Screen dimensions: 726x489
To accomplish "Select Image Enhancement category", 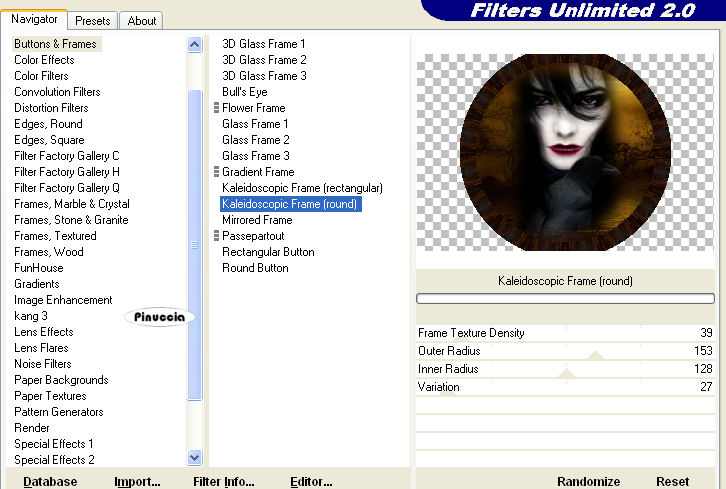I will pyautogui.click(x=63, y=300).
